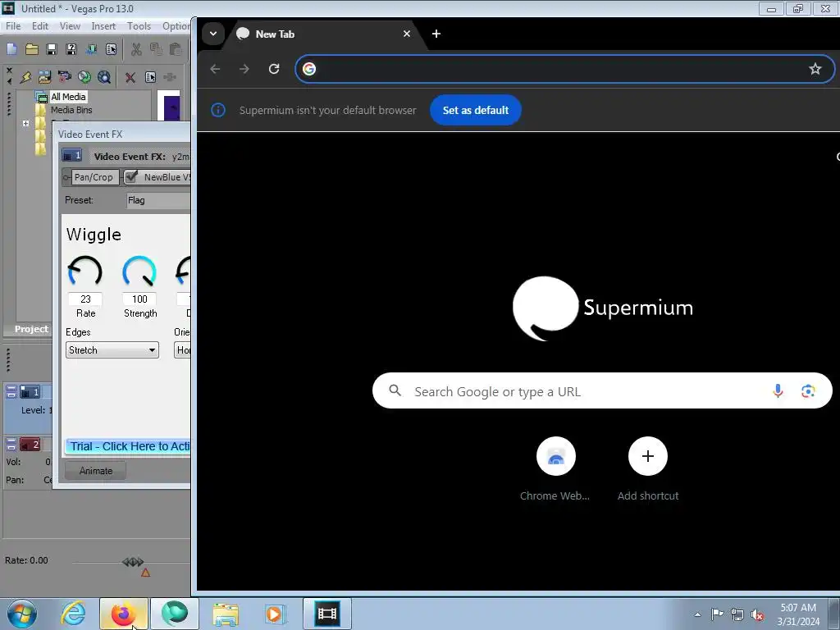840x630 pixels.
Task: Click the lightning bolt icon in Project Media toolbar
Action: coord(25,77)
